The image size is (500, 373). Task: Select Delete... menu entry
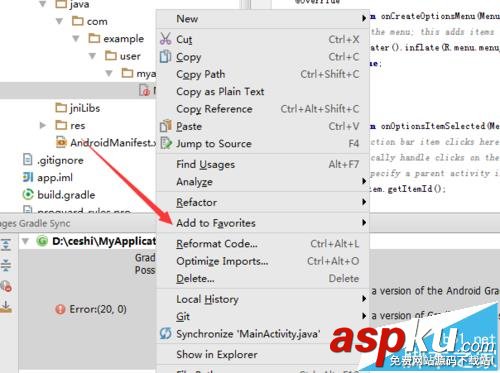point(263,278)
